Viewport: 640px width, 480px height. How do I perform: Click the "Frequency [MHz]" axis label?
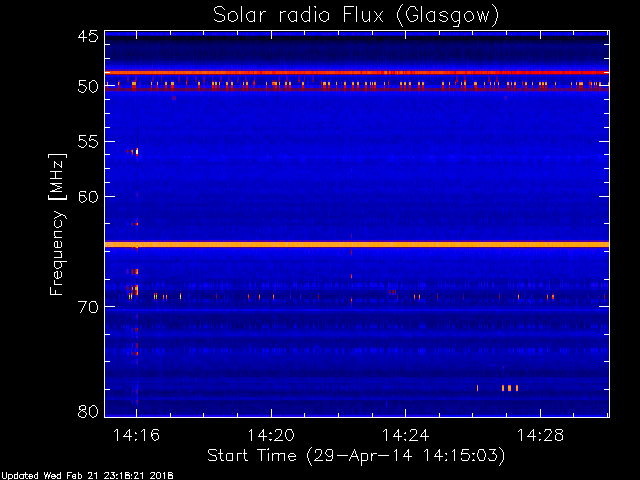point(57,224)
